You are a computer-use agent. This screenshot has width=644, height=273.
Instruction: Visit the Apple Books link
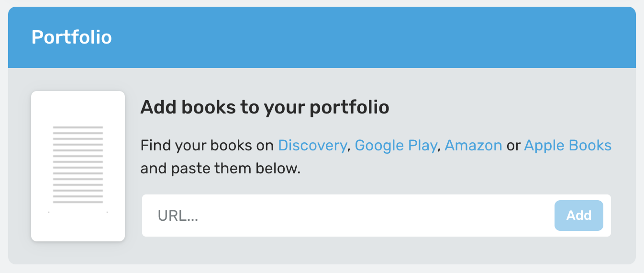(568, 145)
